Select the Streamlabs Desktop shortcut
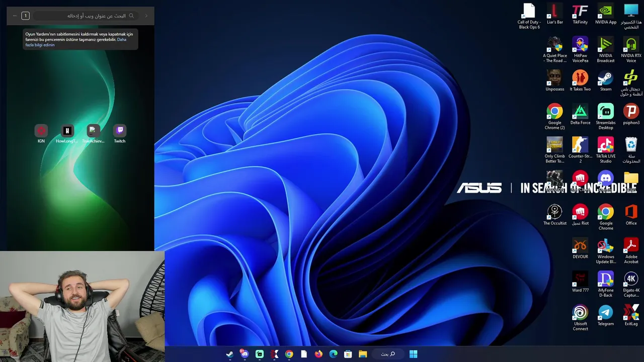This screenshot has width=644, height=362. click(x=606, y=117)
